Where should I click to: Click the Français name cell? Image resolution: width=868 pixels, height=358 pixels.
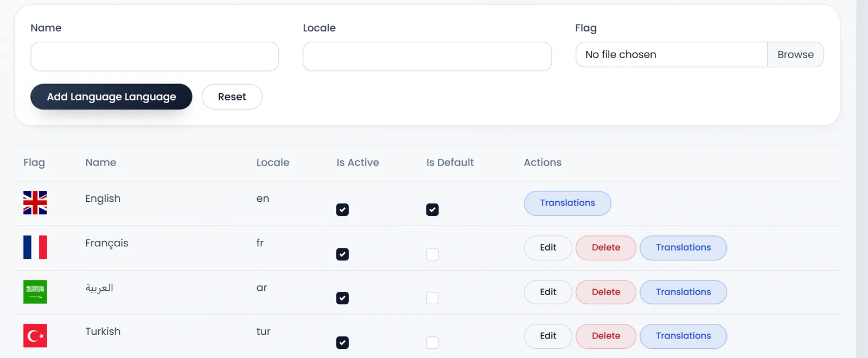click(107, 243)
